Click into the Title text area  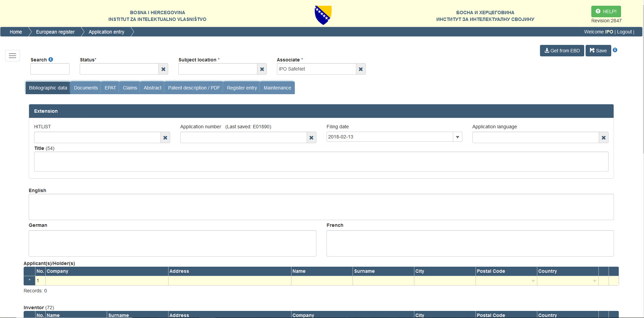coord(321,162)
